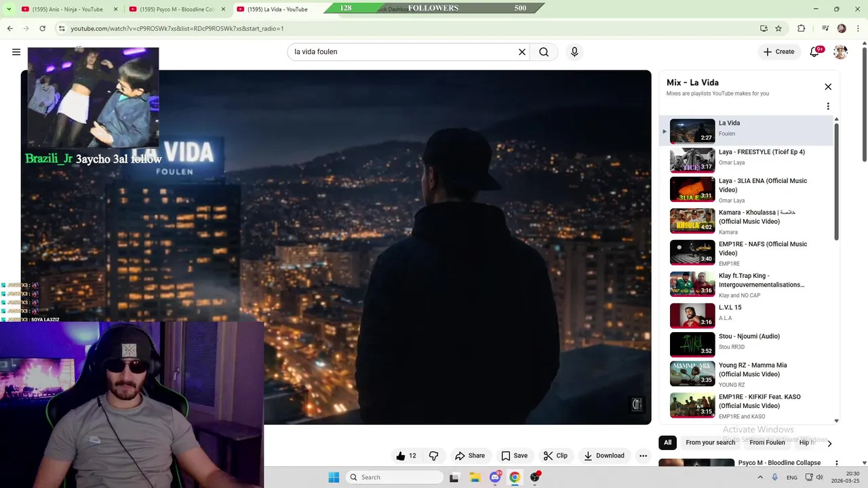
Task: Clear the search box text
Action: point(522,52)
